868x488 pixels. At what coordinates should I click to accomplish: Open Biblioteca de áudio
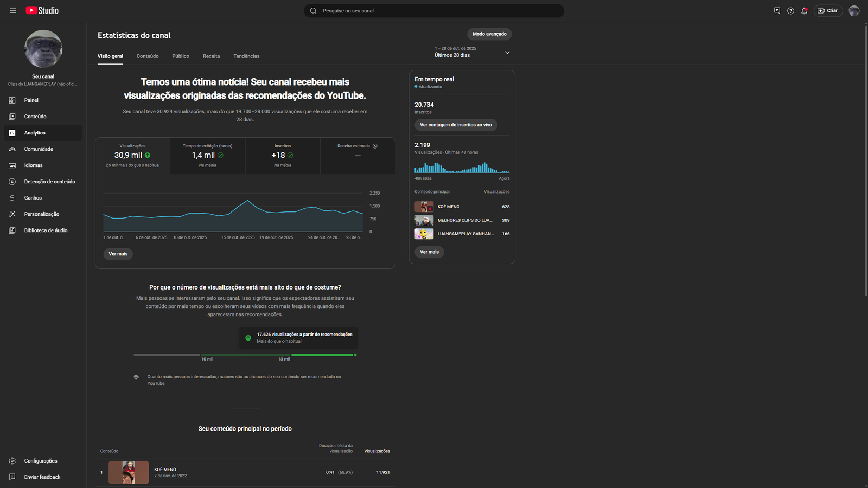tap(46, 230)
